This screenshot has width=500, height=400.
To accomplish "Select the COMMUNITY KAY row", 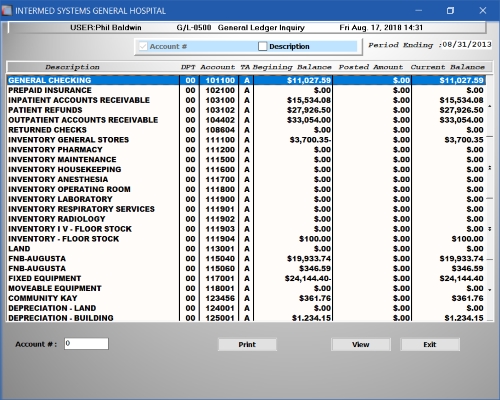I will coord(246,298).
